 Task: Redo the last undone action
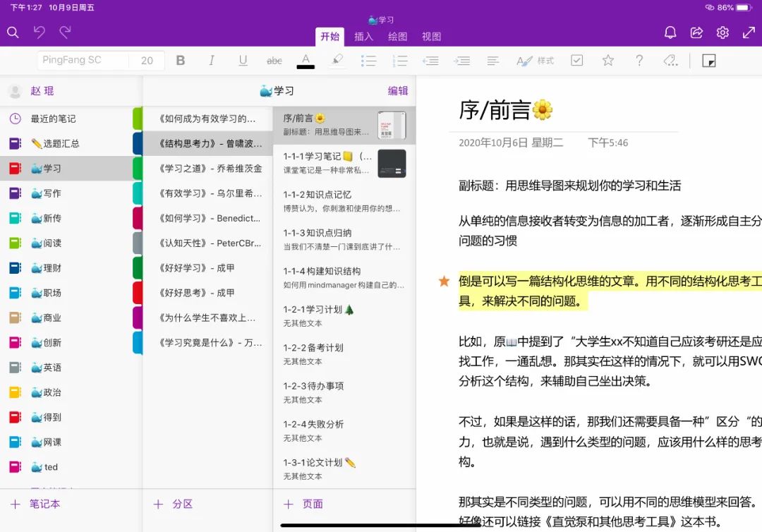tap(65, 32)
